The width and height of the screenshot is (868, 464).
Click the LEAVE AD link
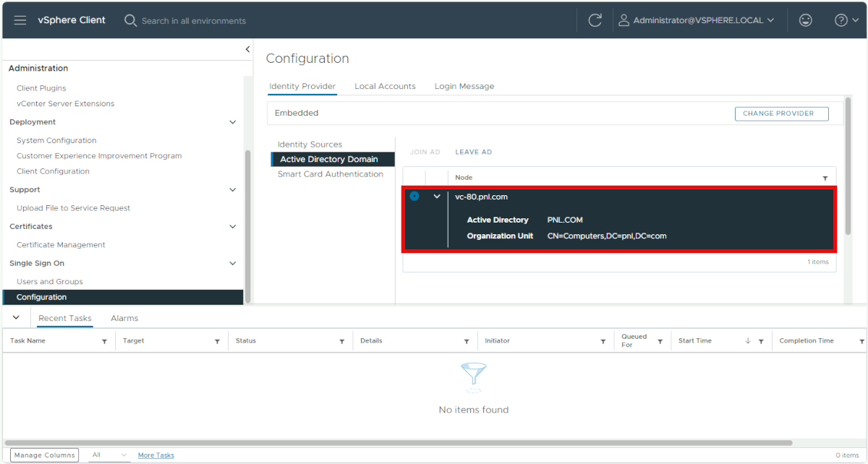click(x=473, y=152)
